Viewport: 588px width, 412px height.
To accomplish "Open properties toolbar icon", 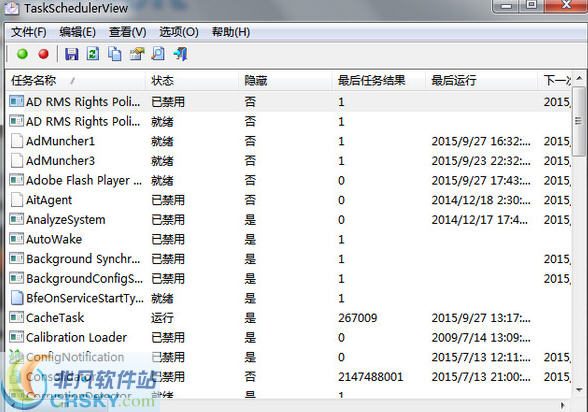I will click(x=137, y=54).
